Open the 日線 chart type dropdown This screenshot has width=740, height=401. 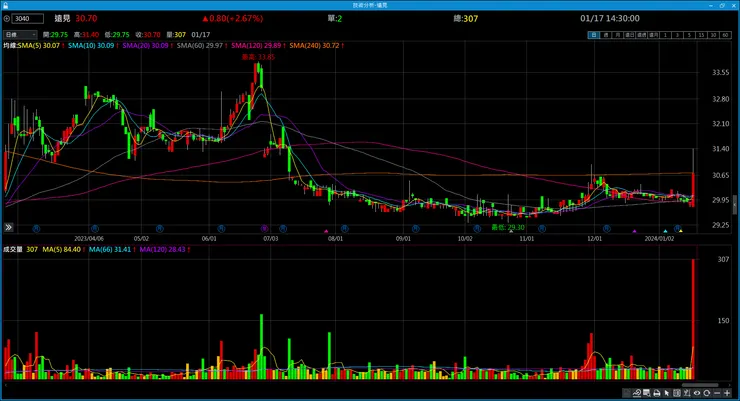[x=20, y=34]
